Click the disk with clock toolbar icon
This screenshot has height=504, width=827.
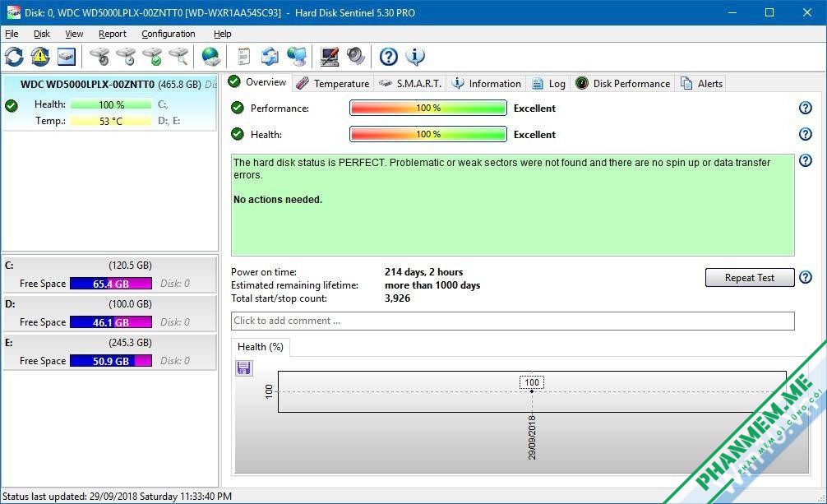point(126,57)
